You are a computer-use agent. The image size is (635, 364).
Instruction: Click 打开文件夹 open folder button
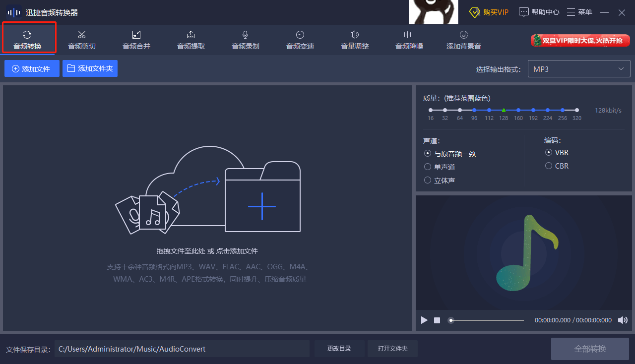392,349
